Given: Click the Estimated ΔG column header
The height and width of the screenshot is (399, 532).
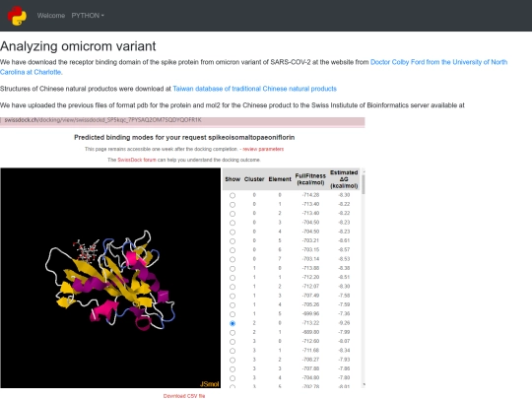Looking at the screenshot, I should pyautogui.click(x=344, y=179).
